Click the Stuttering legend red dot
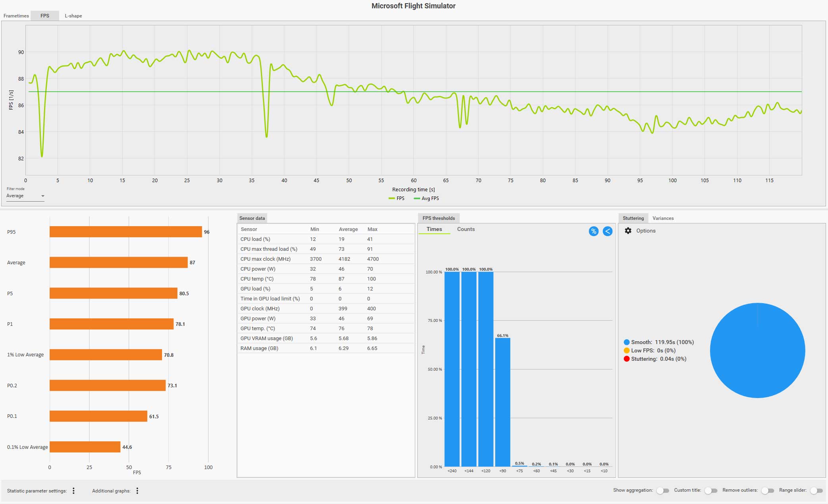828x504 pixels. click(627, 359)
